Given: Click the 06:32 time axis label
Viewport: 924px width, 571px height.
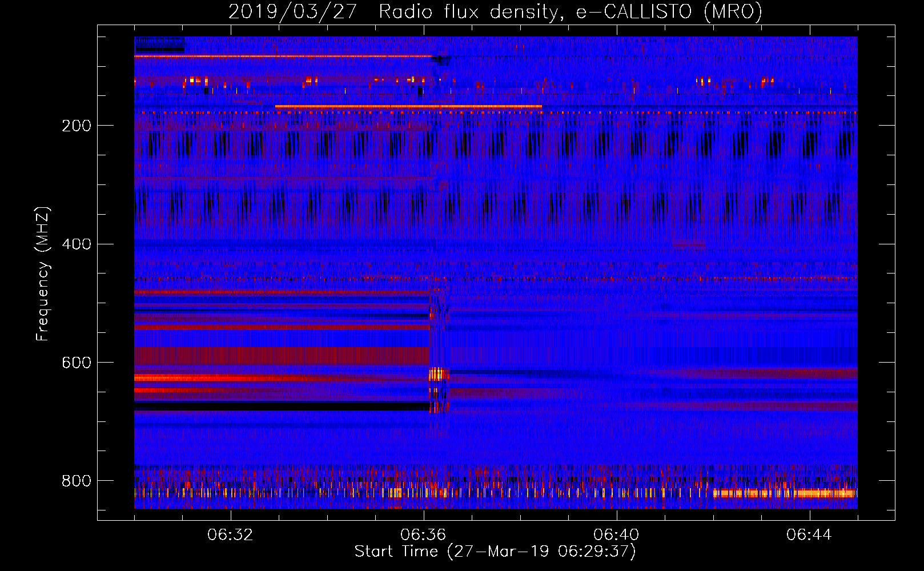Looking at the screenshot, I should pyautogui.click(x=230, y=535).
